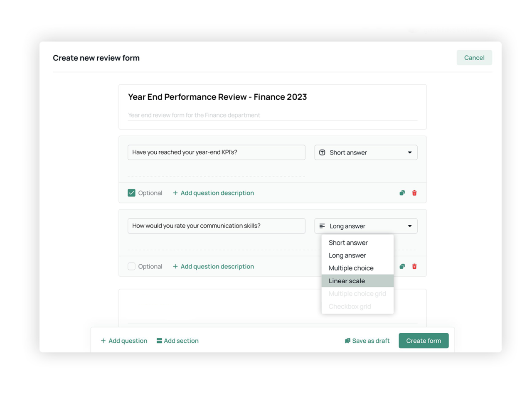Click the bookmark icon next to Save as draft

coord(347,341)
